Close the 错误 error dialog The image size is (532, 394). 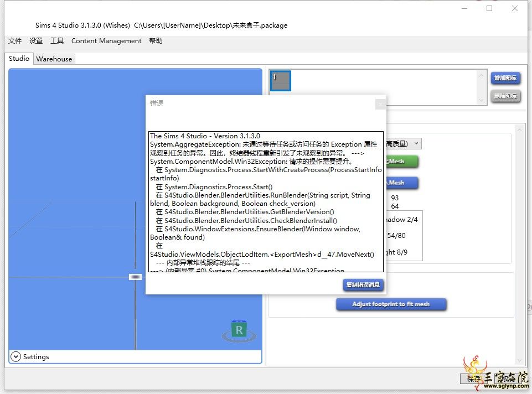380,104
